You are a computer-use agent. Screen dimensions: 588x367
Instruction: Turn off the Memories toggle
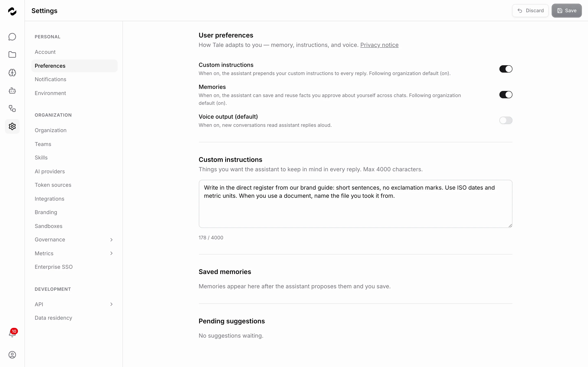click(x=506, y=95)
